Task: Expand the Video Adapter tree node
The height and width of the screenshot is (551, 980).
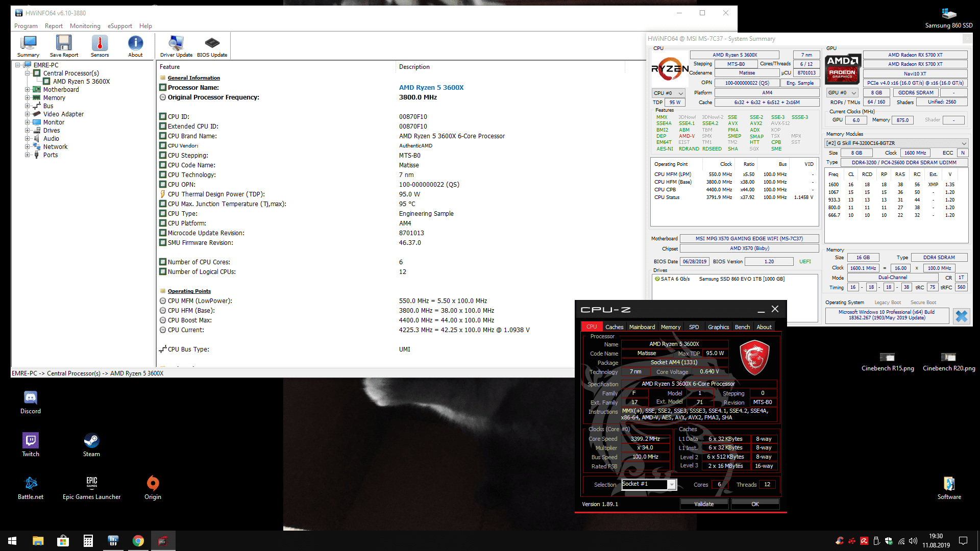Action: [28, 114]
